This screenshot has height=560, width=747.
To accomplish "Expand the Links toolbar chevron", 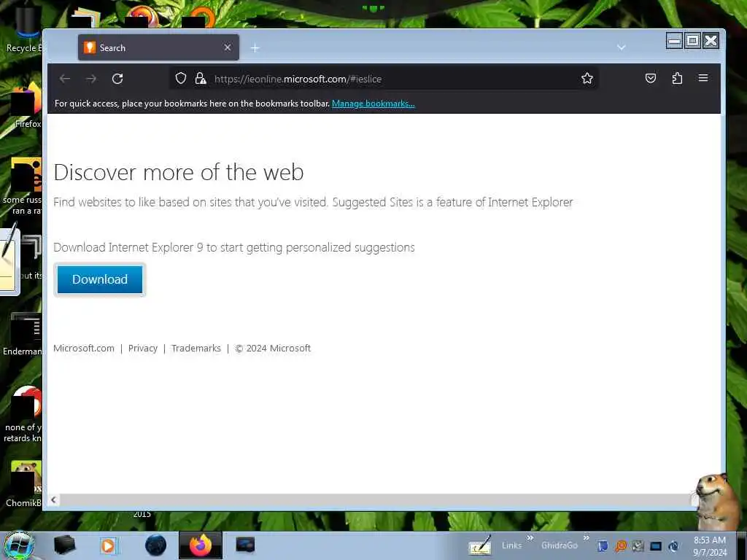I will (x=530, y=537).
